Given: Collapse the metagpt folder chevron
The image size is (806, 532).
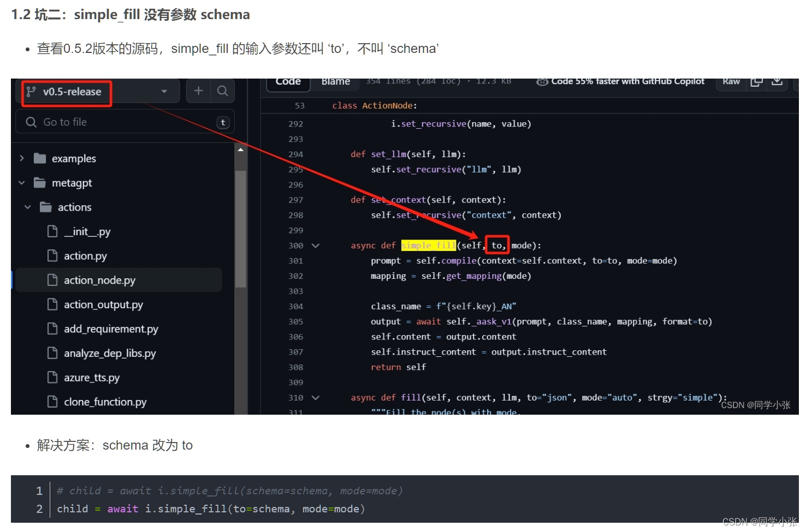Looking at the screenshot, I should [x=22, y=183].
